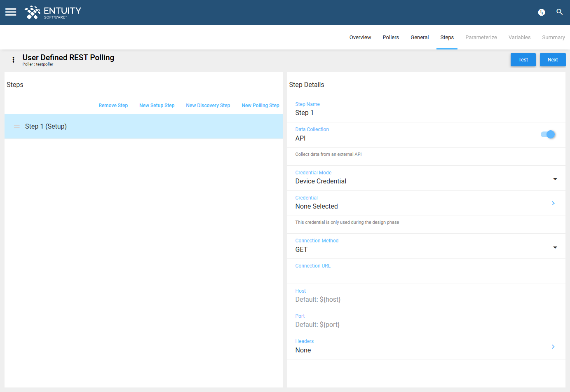Screen dimensions: 570x392
Task: Add a New Polling Step
Action: point(260,106)
